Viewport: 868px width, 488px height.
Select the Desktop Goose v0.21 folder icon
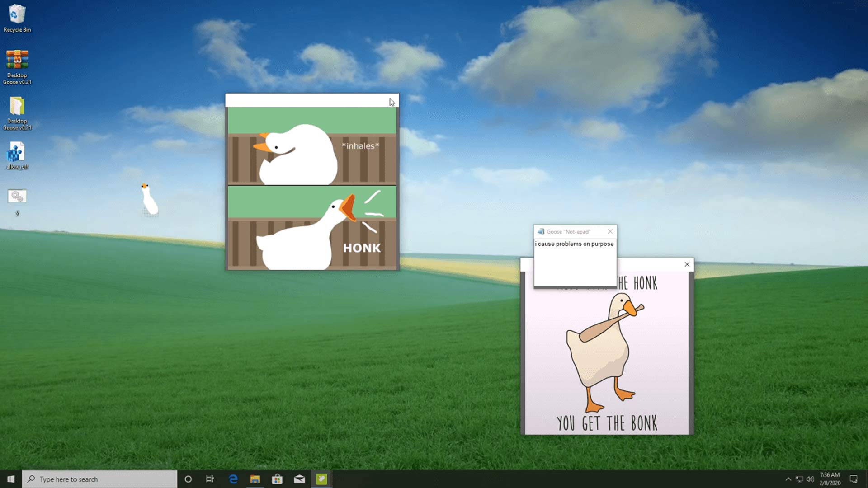tap(17, 113)
